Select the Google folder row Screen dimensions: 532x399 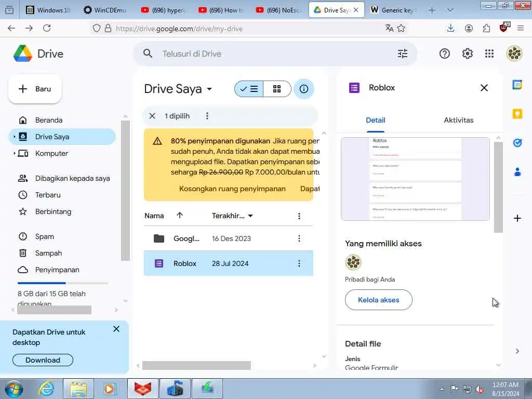(x=229, y=238)
